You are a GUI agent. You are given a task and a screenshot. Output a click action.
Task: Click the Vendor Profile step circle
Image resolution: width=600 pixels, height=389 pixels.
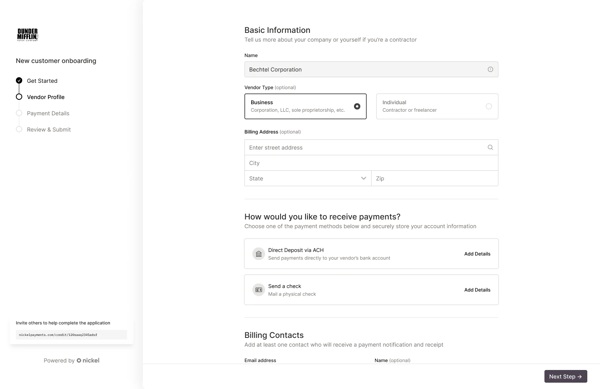pos(19,97)
